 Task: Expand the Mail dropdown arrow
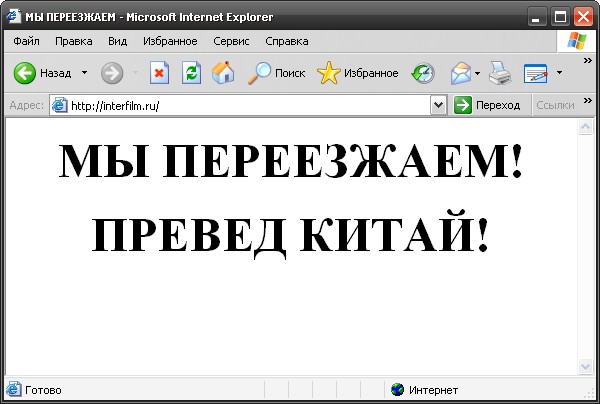pos(478,73)
